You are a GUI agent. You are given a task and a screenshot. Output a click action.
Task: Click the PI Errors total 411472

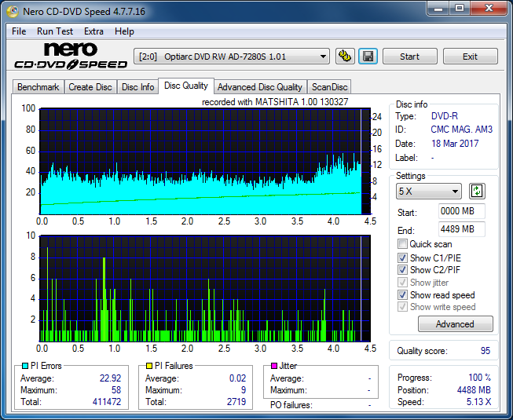point(107,402)
